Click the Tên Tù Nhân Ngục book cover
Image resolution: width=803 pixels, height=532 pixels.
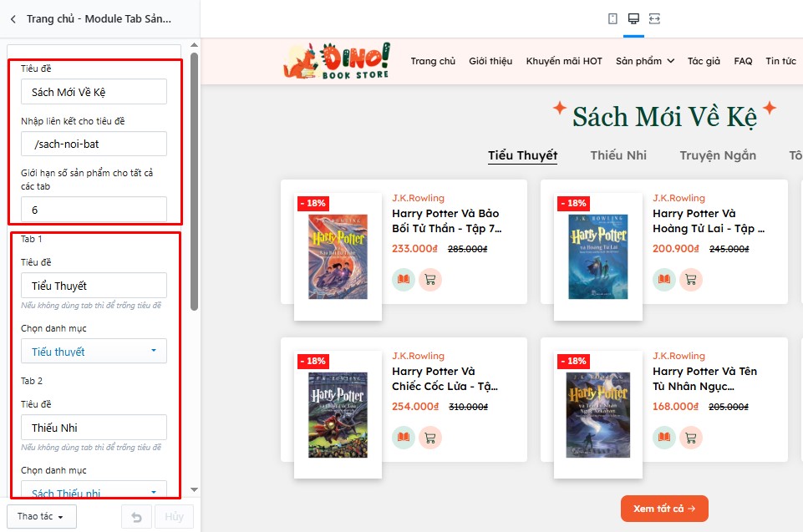[598, 415]
